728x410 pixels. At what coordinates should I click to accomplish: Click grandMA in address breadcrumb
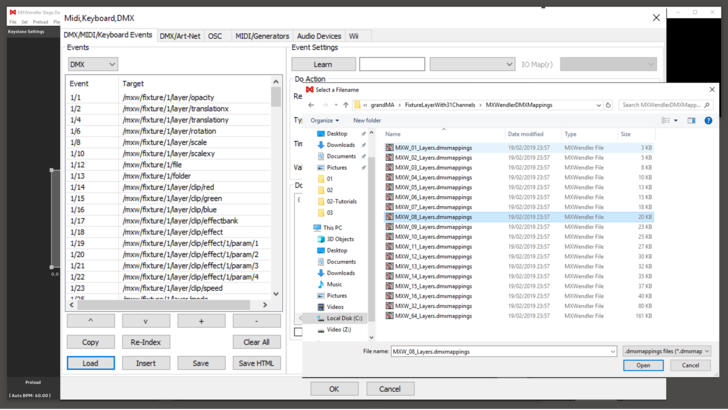[x=382, y=105]
